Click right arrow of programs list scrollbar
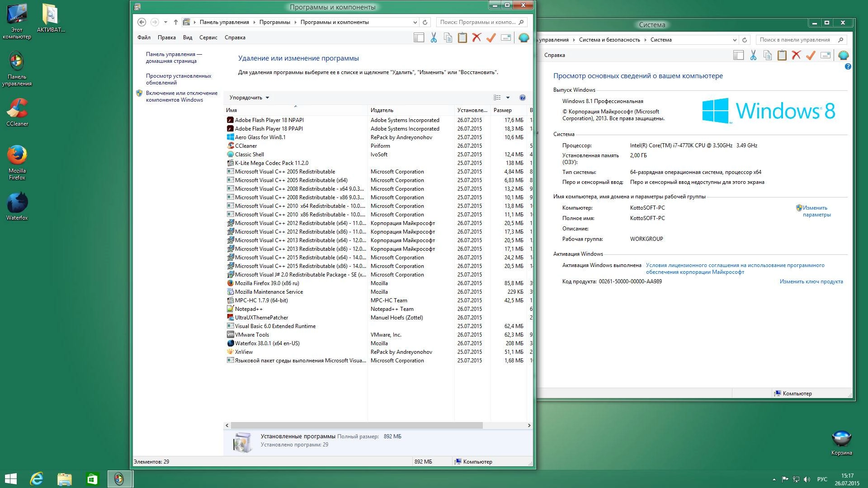 click(x=529, y=425)
